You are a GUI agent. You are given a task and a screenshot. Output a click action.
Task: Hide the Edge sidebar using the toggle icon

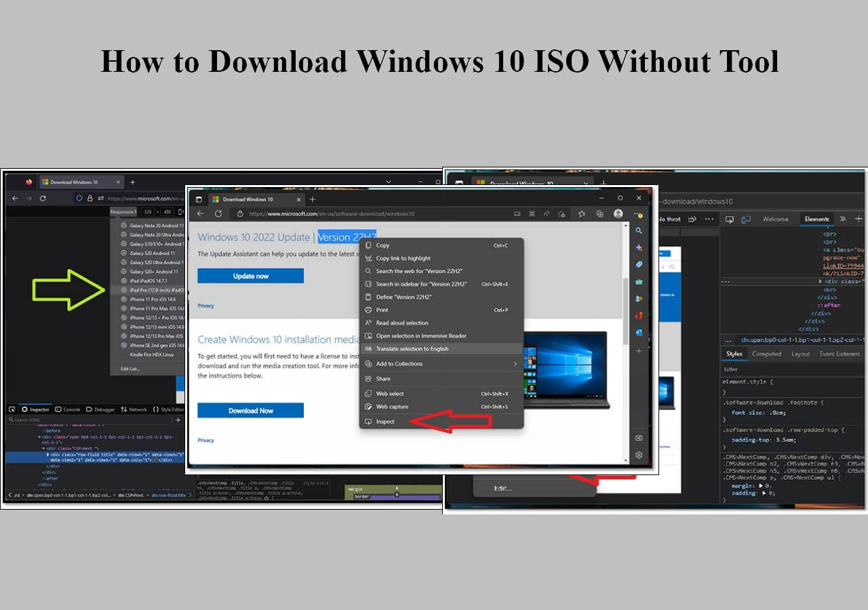pyautogui.click(x=639, y=438)
